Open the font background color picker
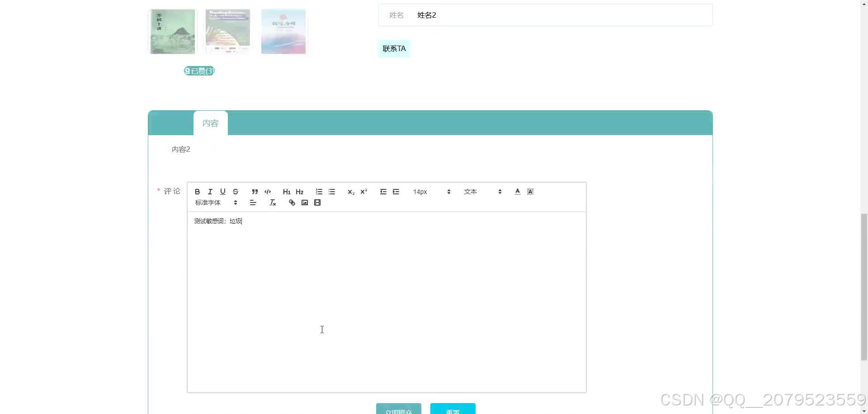Image resolution: width=868 pixels, height=414 pixels. (x=530, y=192)
